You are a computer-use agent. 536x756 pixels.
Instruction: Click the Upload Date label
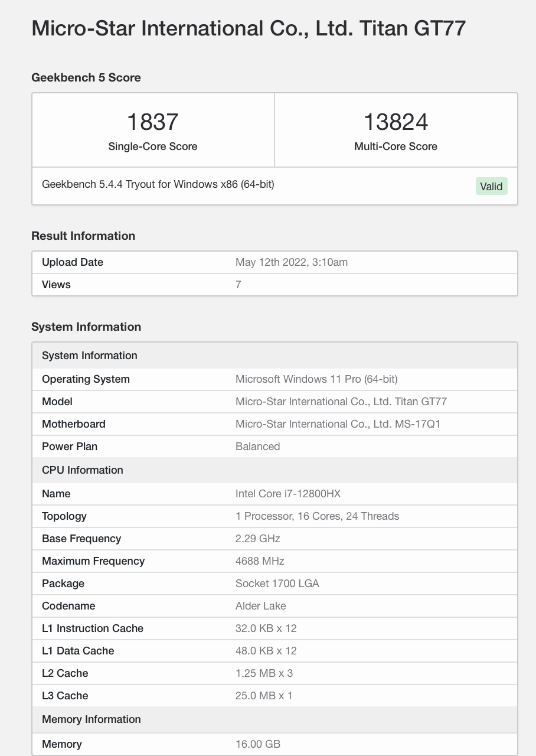point(73,262)
